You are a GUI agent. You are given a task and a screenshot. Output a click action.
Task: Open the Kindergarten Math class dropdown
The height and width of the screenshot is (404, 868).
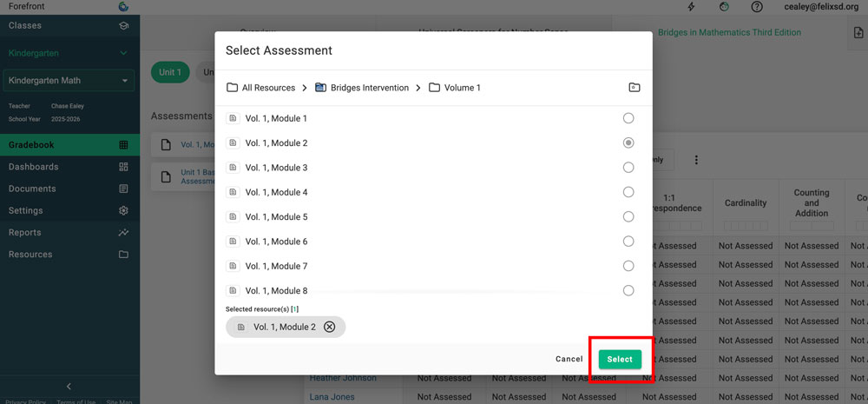69,81
